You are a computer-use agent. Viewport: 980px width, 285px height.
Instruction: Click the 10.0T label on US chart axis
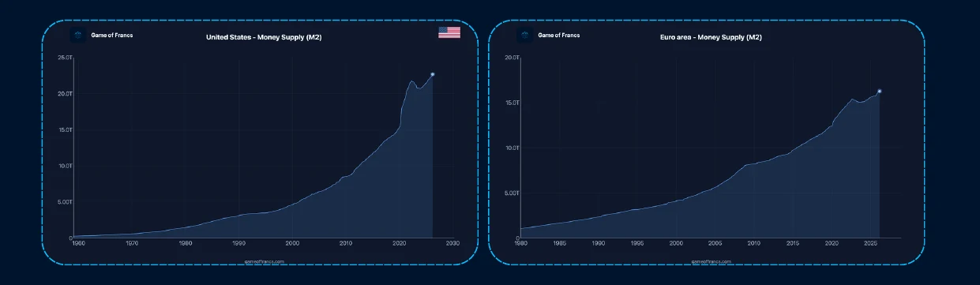click(66, 166)
